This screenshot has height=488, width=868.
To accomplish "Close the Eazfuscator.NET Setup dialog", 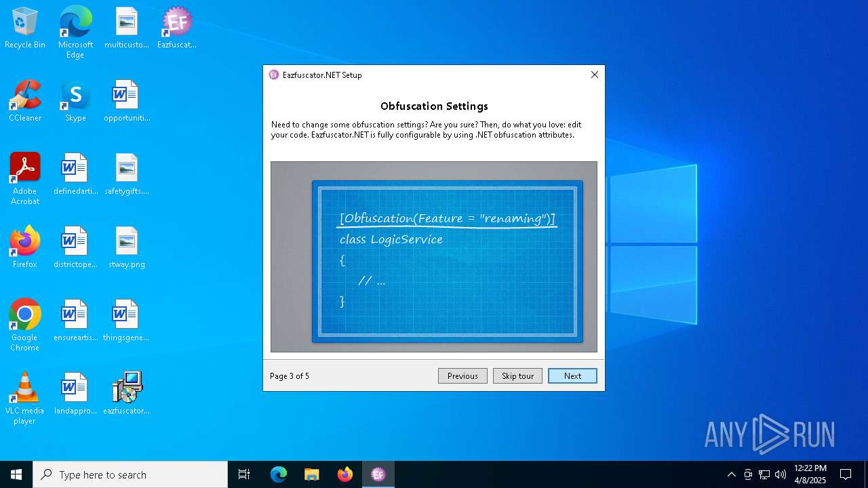I will [x=595, y=75].
